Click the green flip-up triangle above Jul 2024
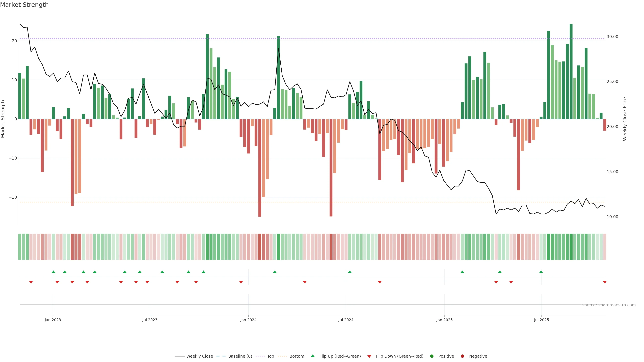Screen dimensions: 644x362 [350, 272]
